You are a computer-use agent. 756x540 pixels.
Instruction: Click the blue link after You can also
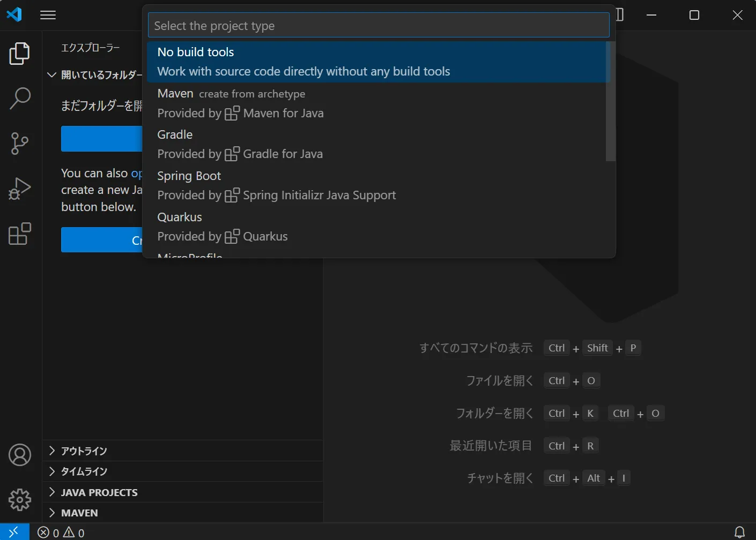tap(137, 173)
